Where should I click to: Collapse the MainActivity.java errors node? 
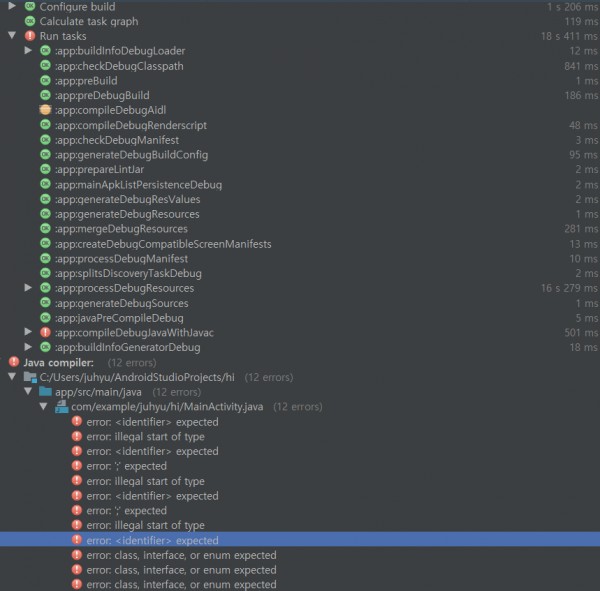(x=44, y=406)
